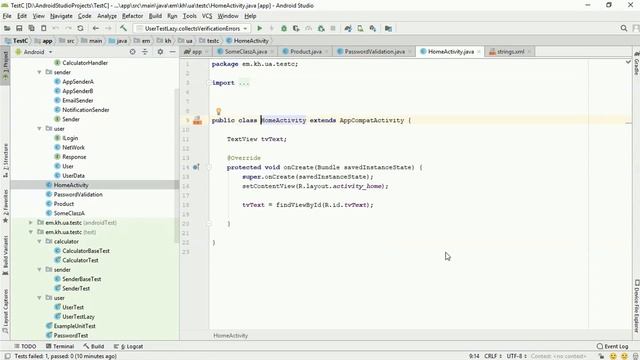This screenshot has width=640, height=360.
Task: Click the Copy toolbar icon
Action: click(x=31, y=29)
